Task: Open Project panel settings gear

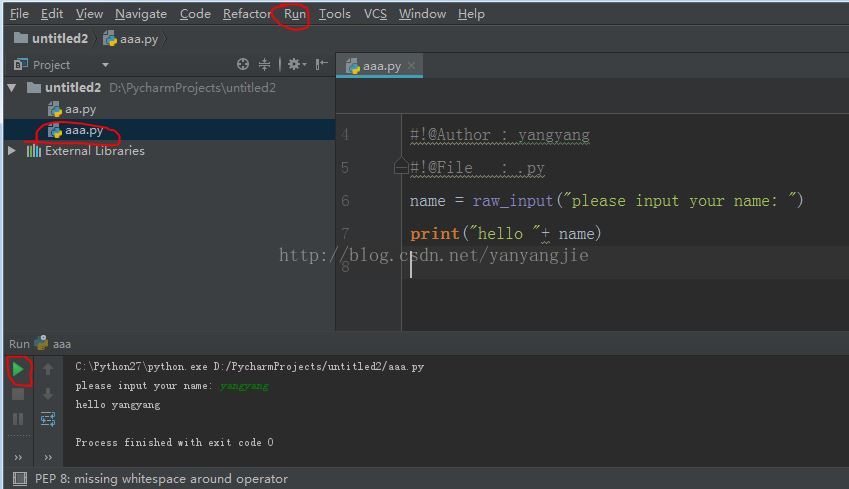Action: pos(295,64)
